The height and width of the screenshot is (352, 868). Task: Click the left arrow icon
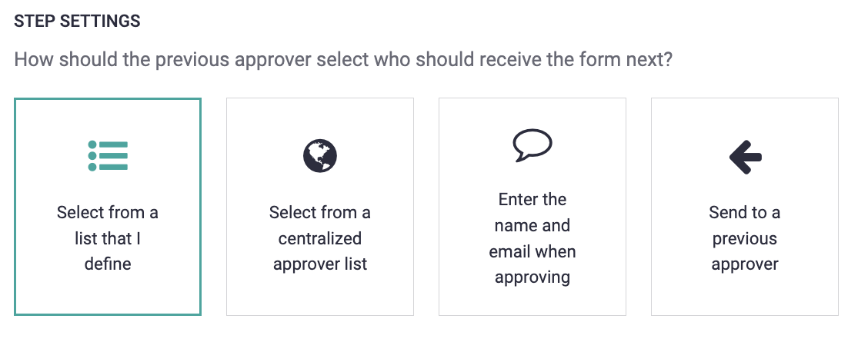point(745,157)
